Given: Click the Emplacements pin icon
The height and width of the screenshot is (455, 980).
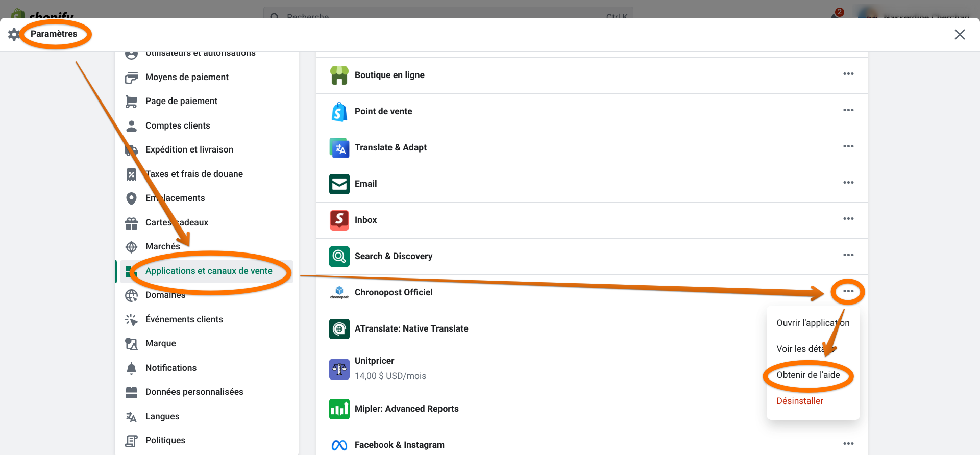Looking at the screenshot, I should coord(131,198).
